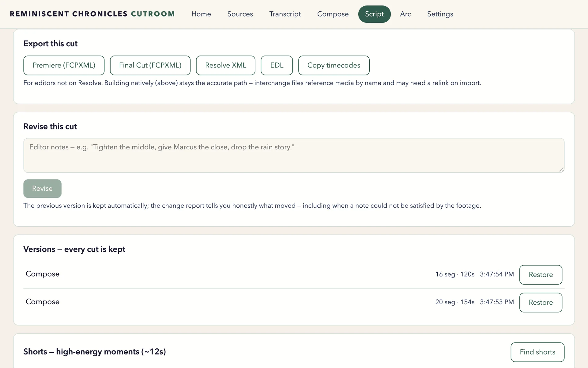Viewport: 588px width, 368px height.
Task: Export the cut as EDL
Action: pos(277,65)
